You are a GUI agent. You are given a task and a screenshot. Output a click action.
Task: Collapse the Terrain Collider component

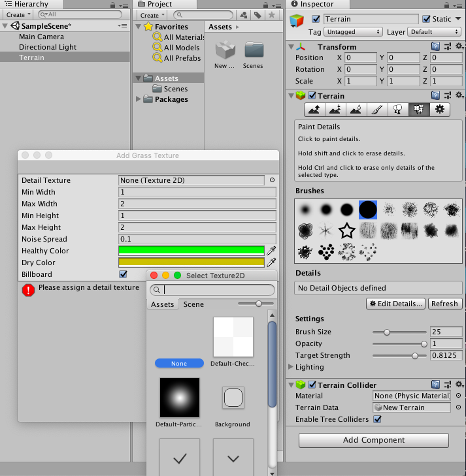[x=291, y=385]
